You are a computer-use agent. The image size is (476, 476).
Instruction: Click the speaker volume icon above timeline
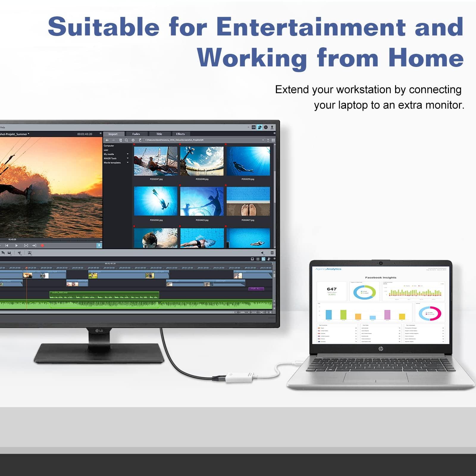[262, 253]
